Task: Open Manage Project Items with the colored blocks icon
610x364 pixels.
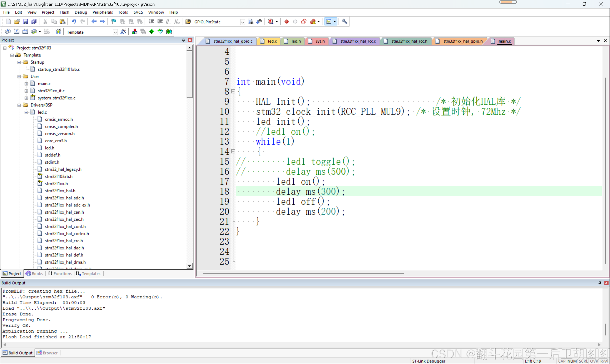Action: tap(135, 32)
